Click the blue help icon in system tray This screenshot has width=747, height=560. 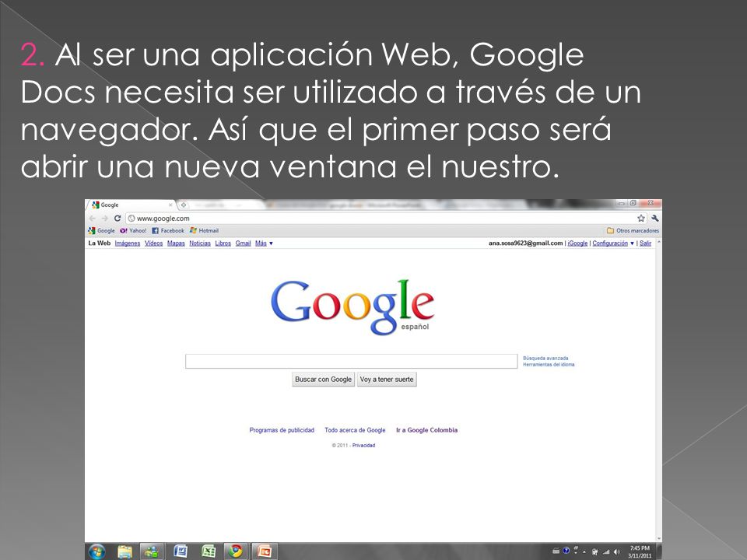point(566,551)
